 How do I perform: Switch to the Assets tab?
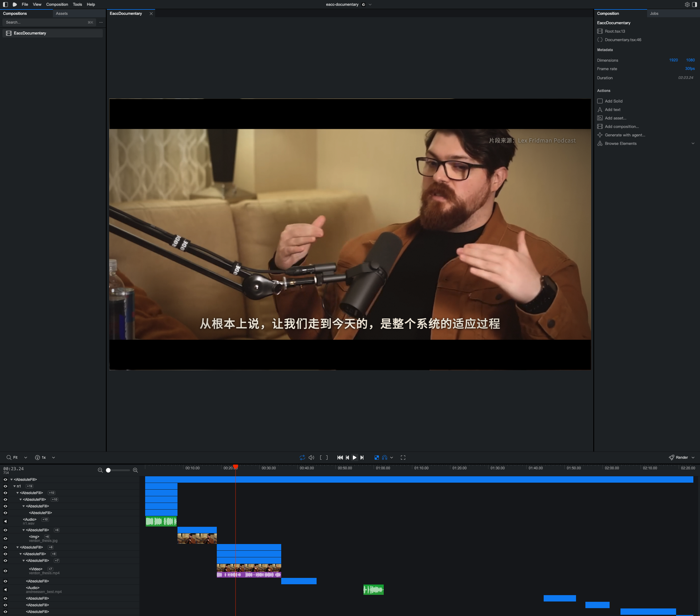[62, 13]
